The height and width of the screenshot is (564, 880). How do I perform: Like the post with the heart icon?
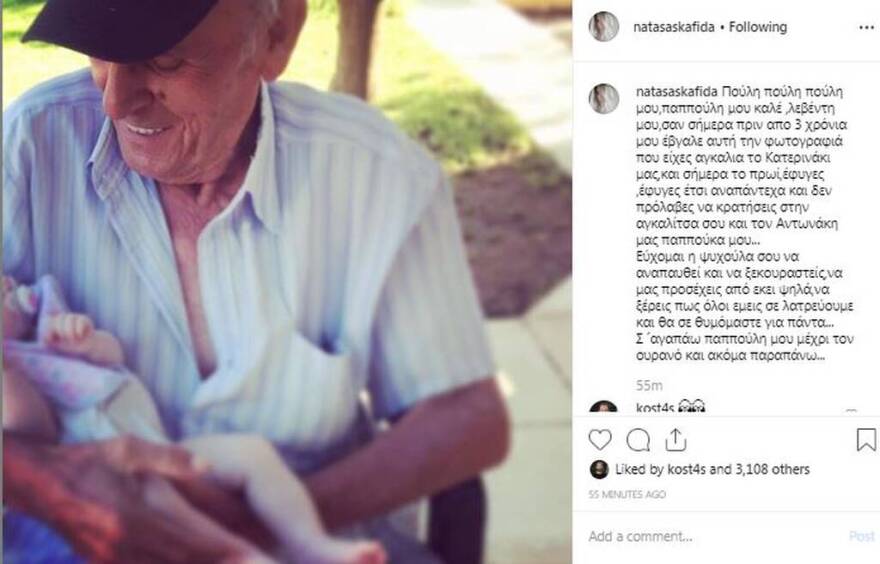tap(600, 439)
